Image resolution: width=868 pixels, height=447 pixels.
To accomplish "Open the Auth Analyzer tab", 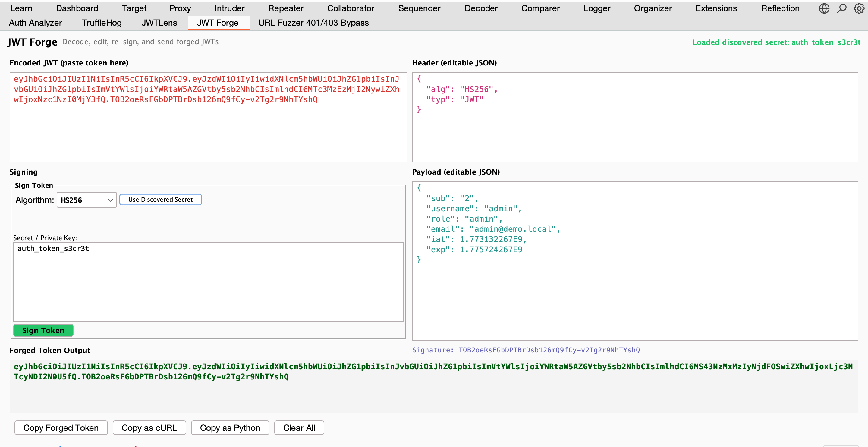I will coord(35,23).
